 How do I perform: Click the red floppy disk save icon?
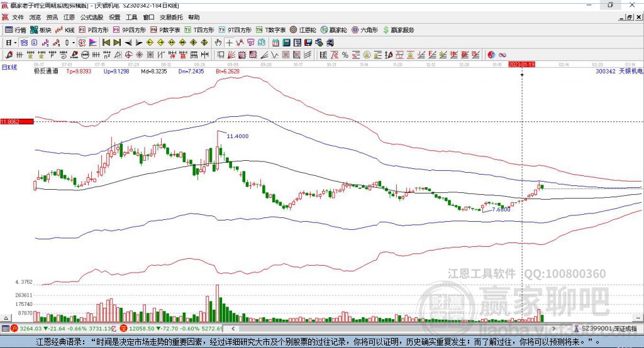tap(308, 43)
